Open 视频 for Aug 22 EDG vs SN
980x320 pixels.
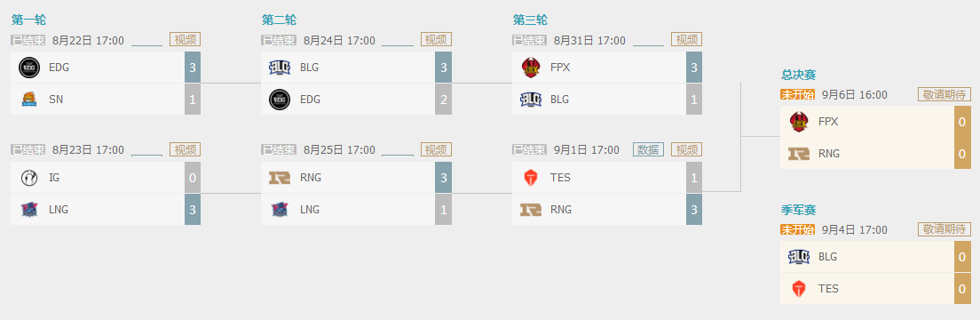[x=185, y=40]
